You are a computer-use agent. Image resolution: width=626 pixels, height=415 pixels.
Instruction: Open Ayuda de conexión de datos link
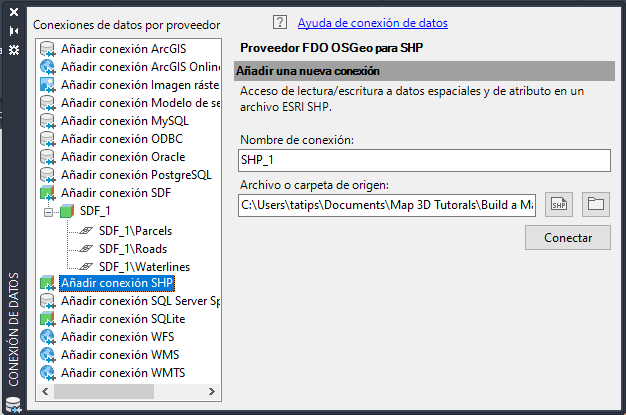[358, 22]
